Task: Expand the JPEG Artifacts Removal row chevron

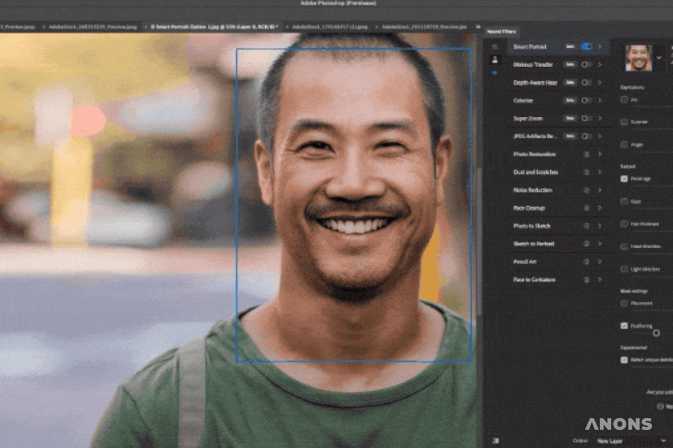Action: click(x=600, y=136)
